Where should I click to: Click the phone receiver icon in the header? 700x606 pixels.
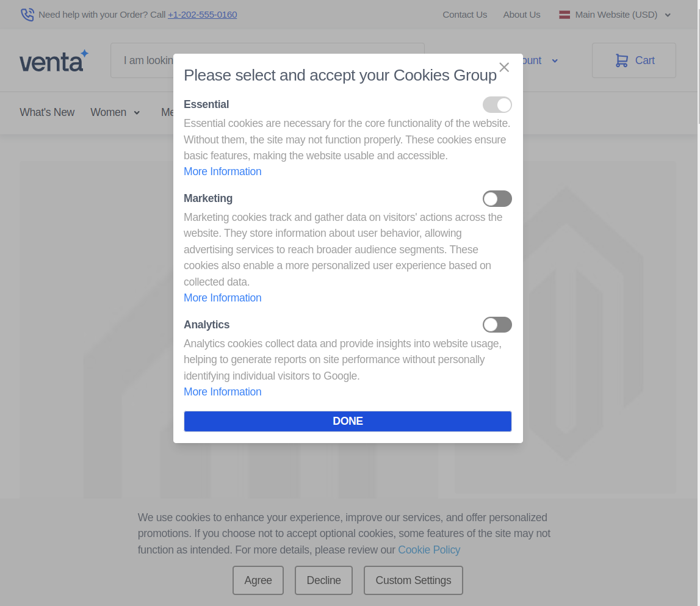point(27,14)
